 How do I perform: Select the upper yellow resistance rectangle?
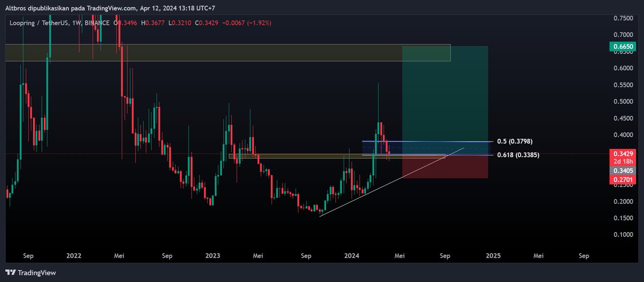228,53
